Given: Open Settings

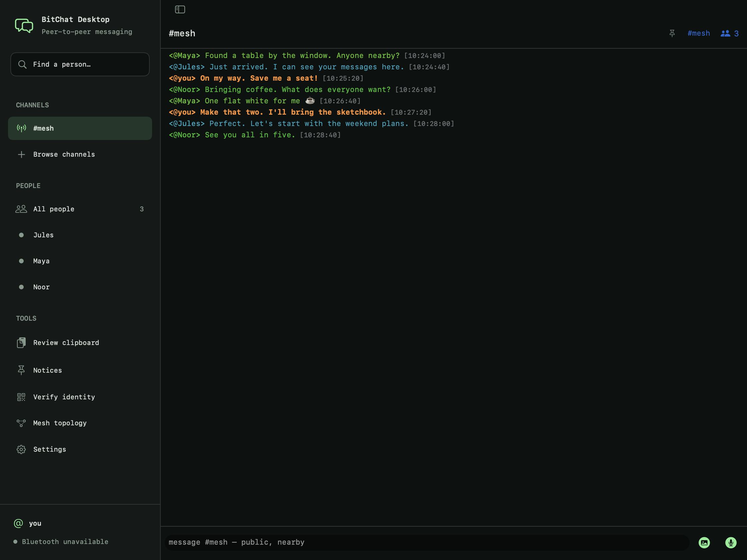Looking at the screenshot, I should tap(80, 449).
